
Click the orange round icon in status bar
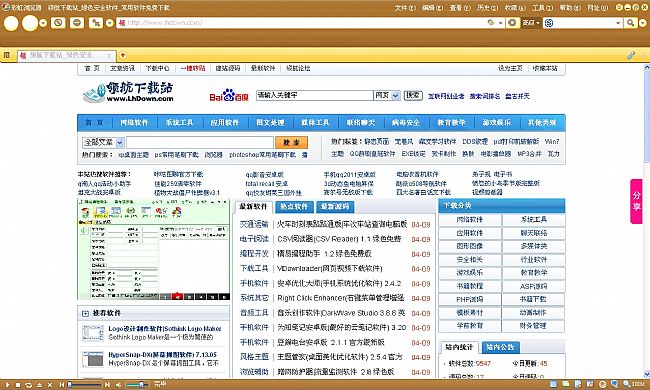pos(602,385)
